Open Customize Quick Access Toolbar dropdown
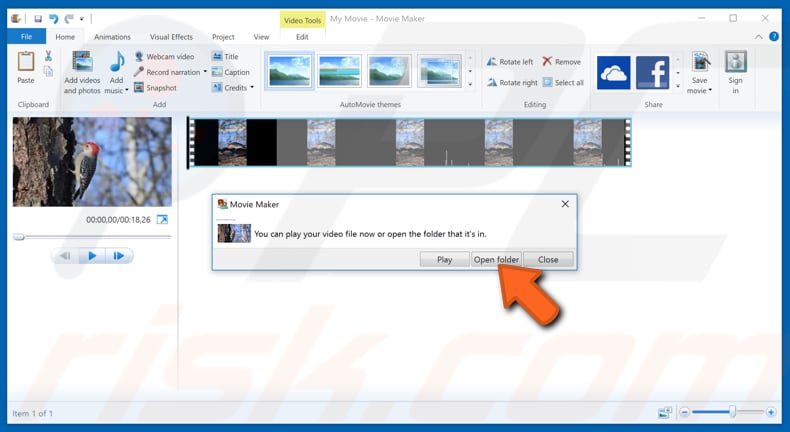This screenshot has width=790, height=432. (82, 19)
